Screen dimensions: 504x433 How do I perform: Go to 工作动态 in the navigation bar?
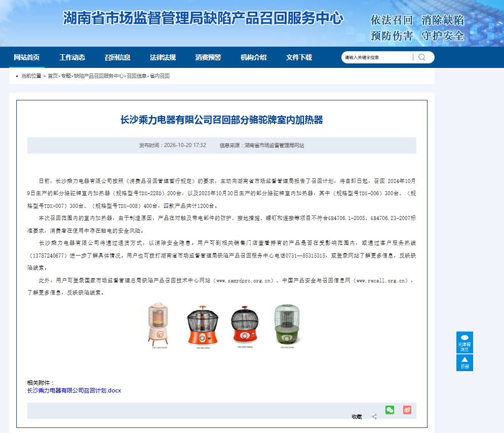point(72,57)
